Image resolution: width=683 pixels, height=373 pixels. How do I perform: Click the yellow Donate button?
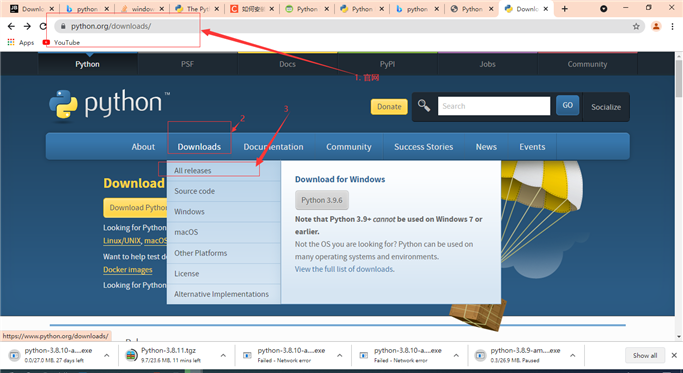click(x=389, y=107)
